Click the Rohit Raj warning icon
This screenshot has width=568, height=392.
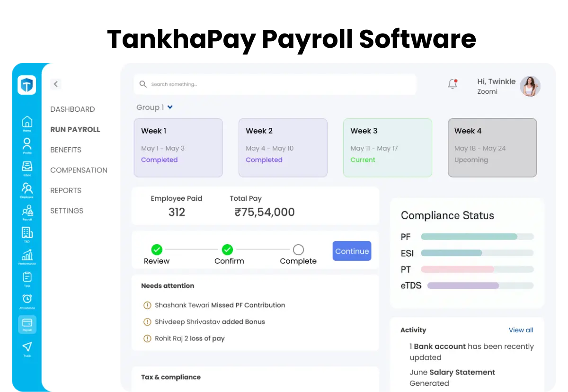[x=147, y=339]
